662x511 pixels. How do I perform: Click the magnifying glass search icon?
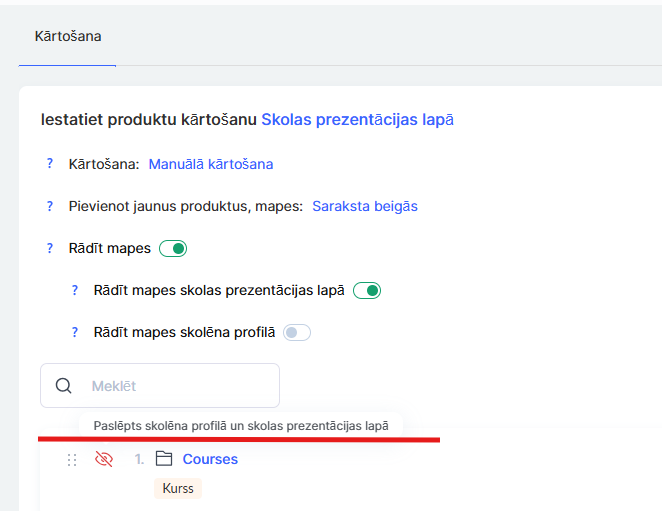click(x=64, y=386)
